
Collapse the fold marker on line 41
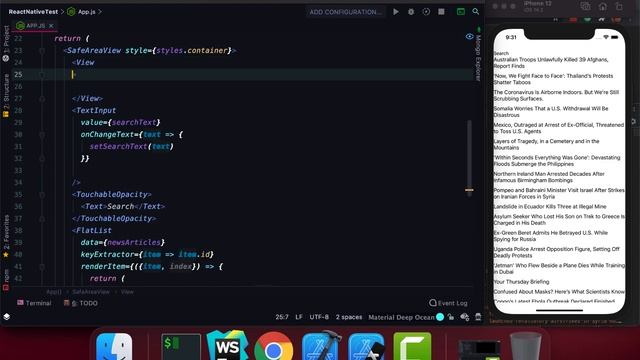pos(42,267)
